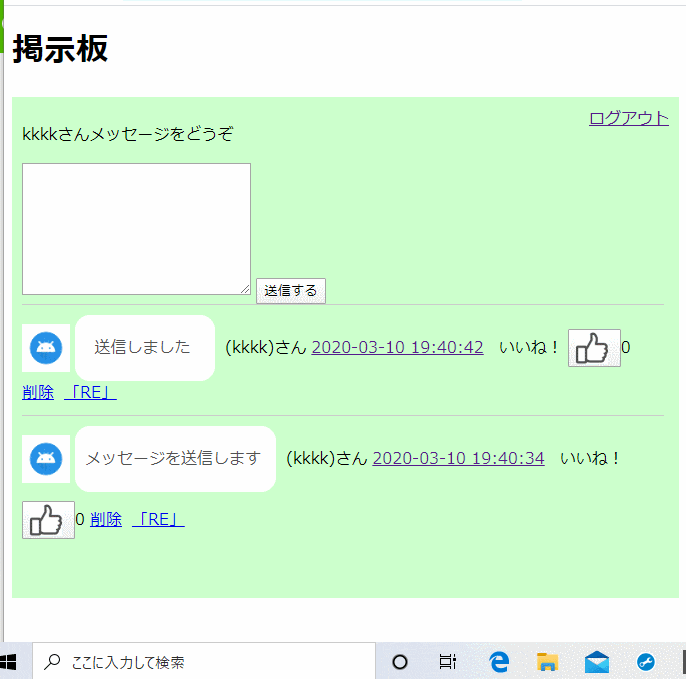This screenshot has width=686, height=679.
Task: Reply with 「RE」 to メッセージを送信します post
Action: click(158, 519)
